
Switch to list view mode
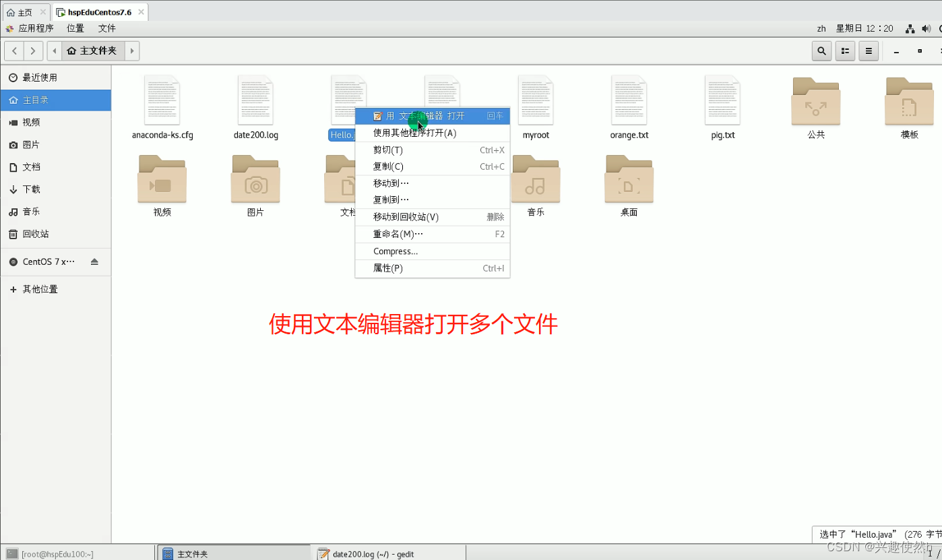[x=845, y=51]
